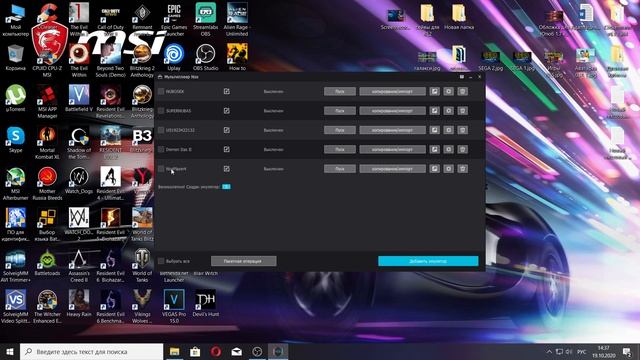The width and height of the screenshot is (640, 360).
Task: Click копирование/импорт for top emulator row
Action: (392, 91)
